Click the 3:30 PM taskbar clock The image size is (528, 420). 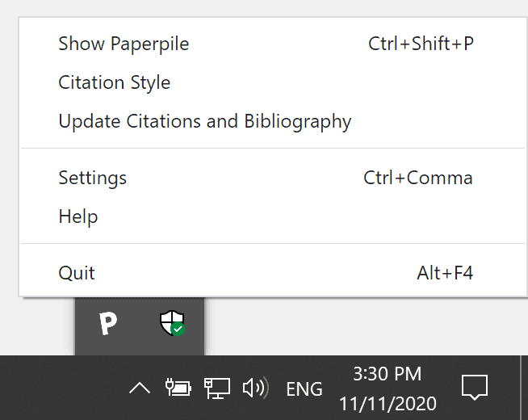point(388,373)
